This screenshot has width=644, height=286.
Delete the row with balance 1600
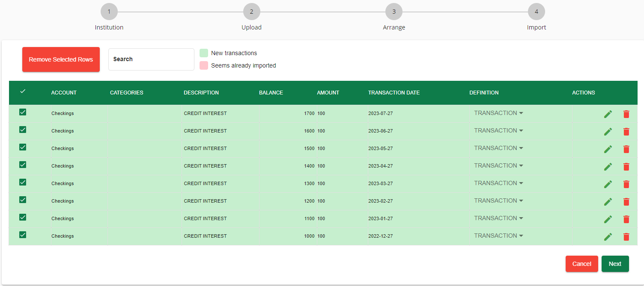pos(626,132)
